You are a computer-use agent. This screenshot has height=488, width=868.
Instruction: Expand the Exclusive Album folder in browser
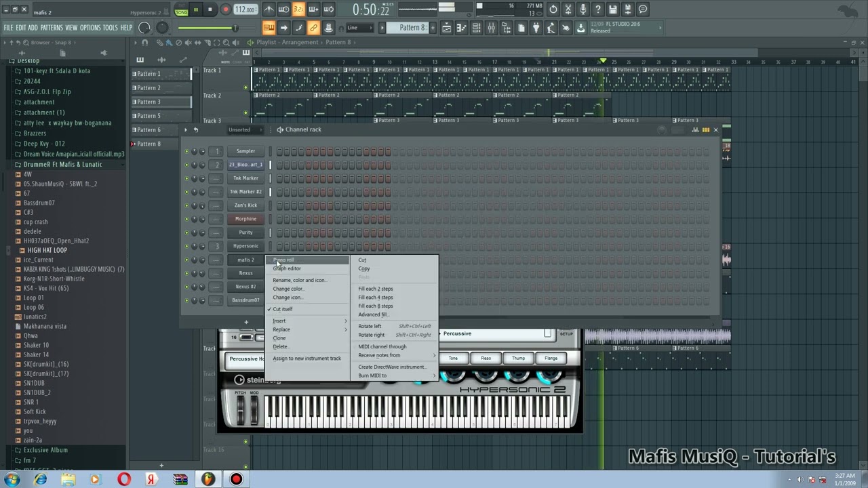(45, 450)
